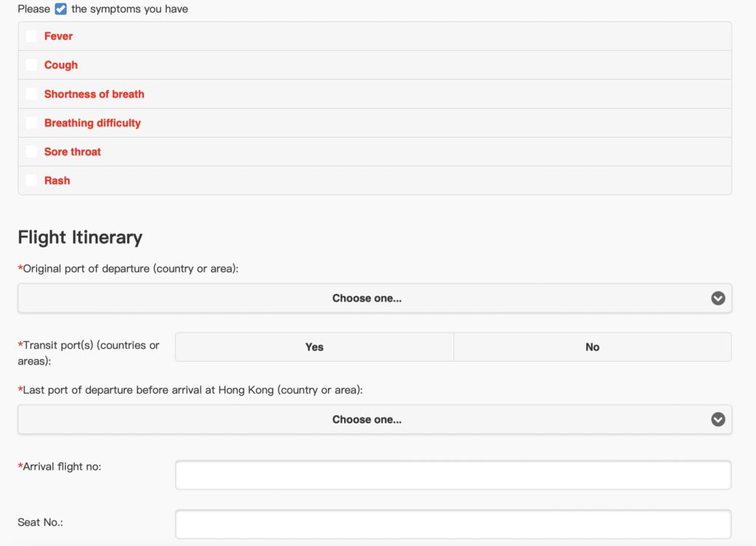Check the Cough symptom box

[31, 65]
